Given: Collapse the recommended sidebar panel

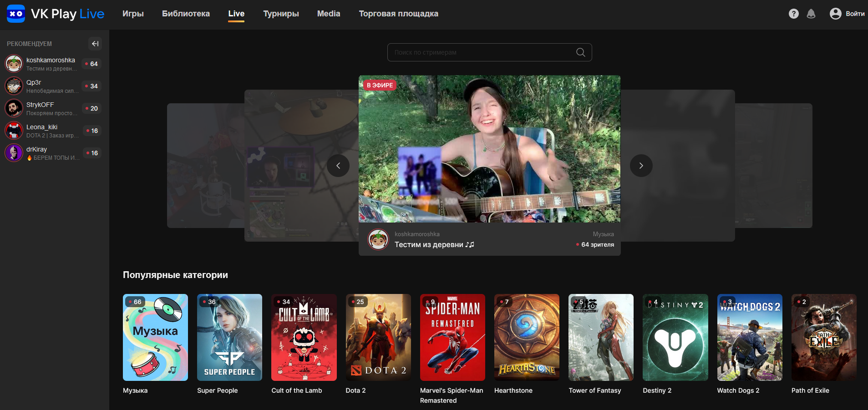Looking at the screenshot, I should click(95, 44).
